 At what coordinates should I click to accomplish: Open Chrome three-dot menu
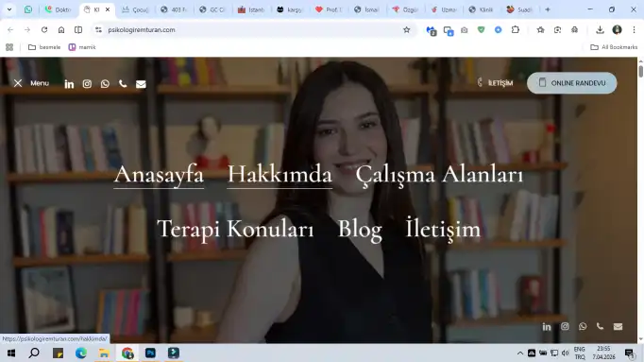tap(634, 29)
